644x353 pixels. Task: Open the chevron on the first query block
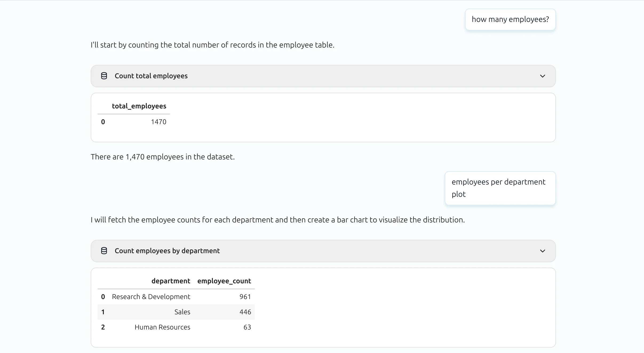click(542, 76)
